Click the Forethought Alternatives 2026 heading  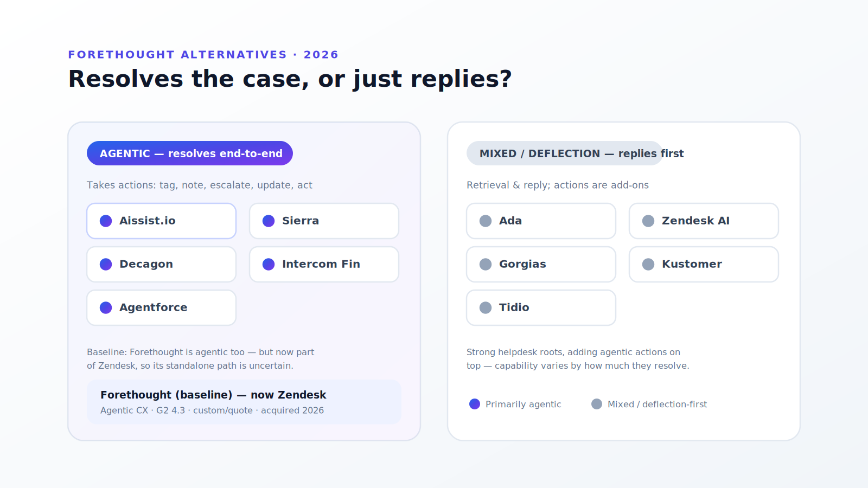pyautogui.click(x=203, y=55)
